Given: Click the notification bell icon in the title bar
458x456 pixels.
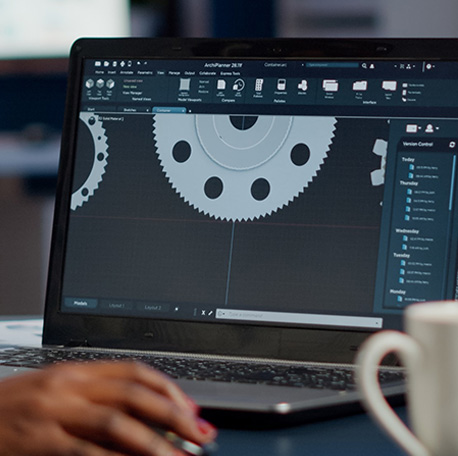Looking at the screenshot, I should (x=372, y=66).
